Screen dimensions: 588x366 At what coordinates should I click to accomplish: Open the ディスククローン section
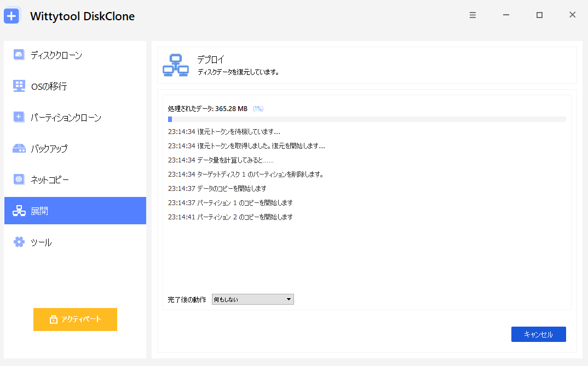75,55
